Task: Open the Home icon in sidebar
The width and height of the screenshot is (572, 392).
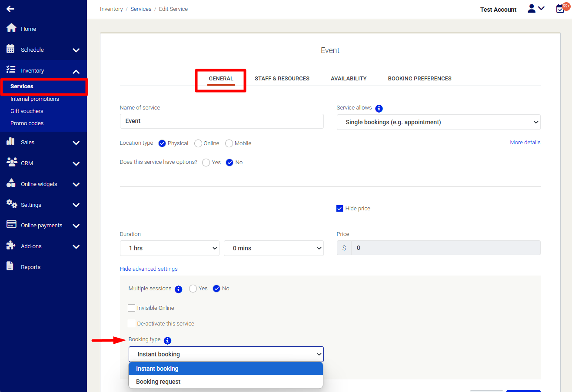Action: tap(11, 28)
